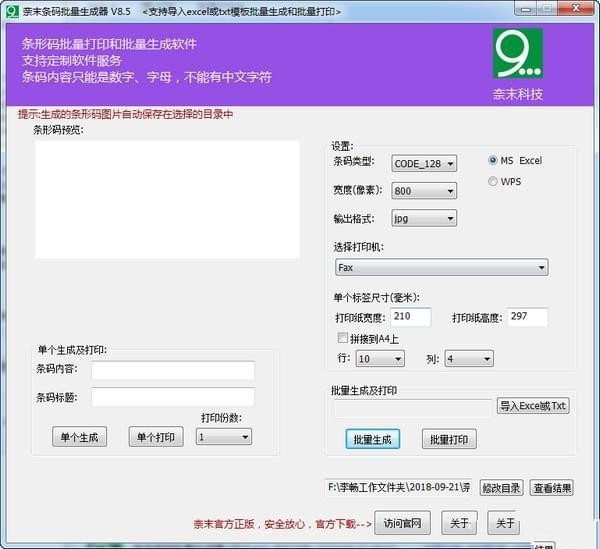Viewport: 600px width, 549px height.
Task: Expand the 宽度(像素) 800 dropdown
Action: click(424, 190)
